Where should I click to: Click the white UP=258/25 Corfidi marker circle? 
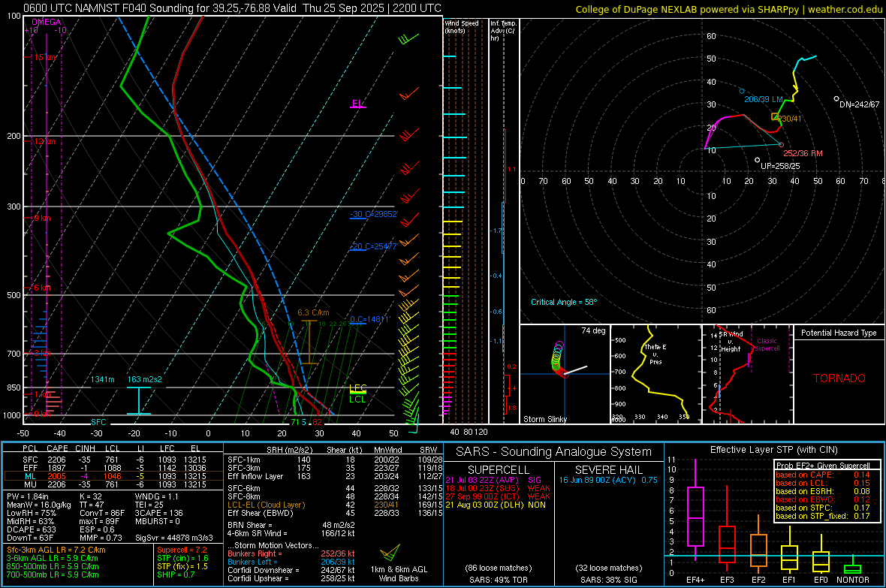coord(757,160)
